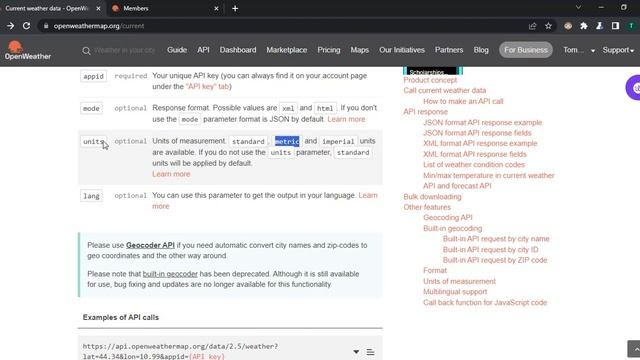This screenshot has height=360, width=640.
Task: Click the weather city search field
Action: coord(124,50)
